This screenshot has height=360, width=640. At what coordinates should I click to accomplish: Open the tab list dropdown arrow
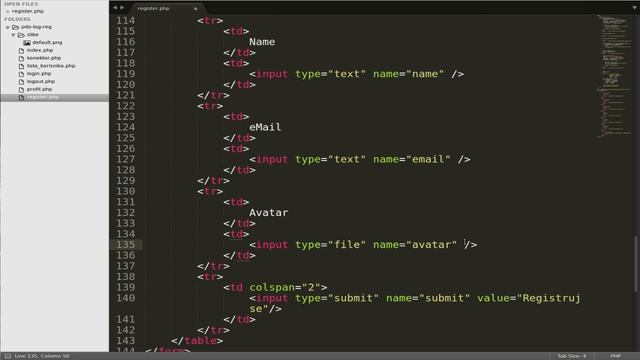point(634,8)
